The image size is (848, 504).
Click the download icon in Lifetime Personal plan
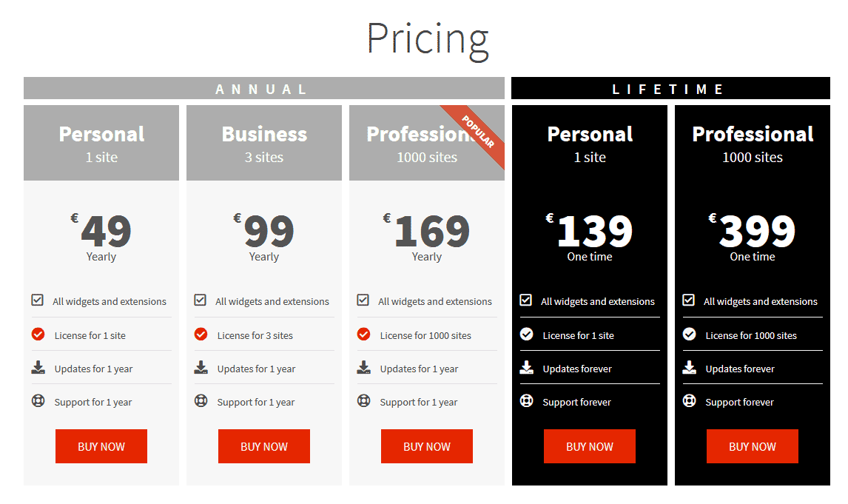(526, 368)
